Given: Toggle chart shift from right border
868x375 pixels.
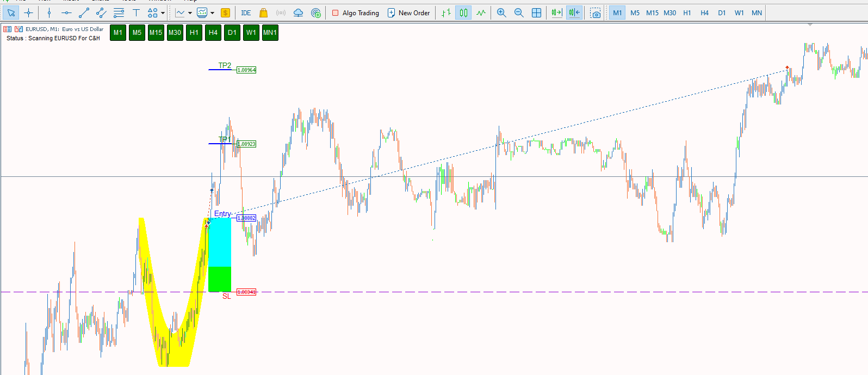Looking at the screenshot, I should (574, 13).
